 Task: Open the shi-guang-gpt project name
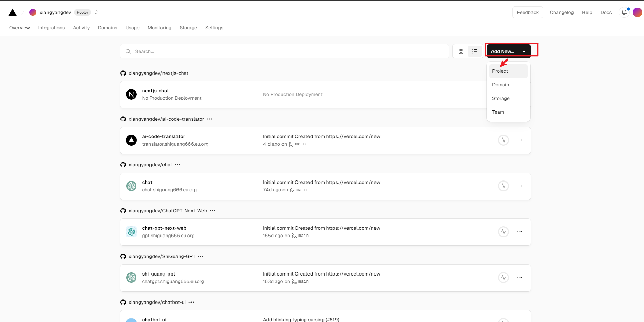tap(159, 274)
